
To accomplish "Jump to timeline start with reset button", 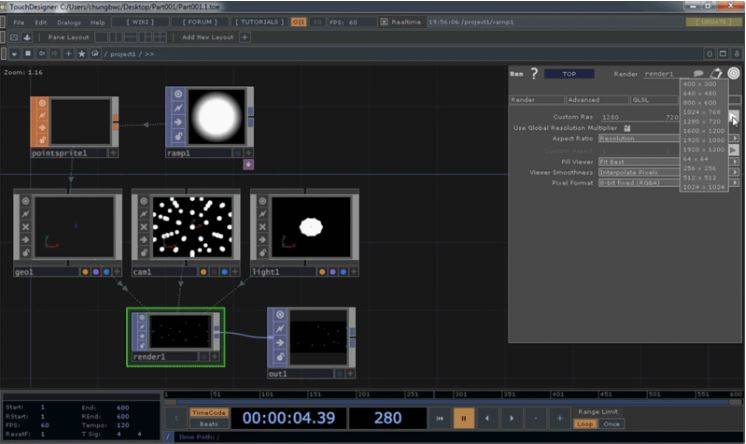I will tap(439, 418).
